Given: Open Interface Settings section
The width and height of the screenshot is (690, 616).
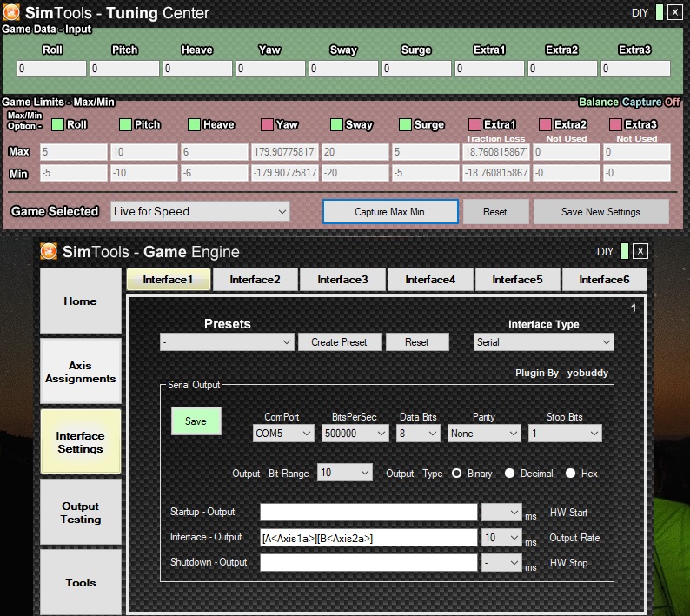Looking at the screenshot, I should tap(81, 442).
